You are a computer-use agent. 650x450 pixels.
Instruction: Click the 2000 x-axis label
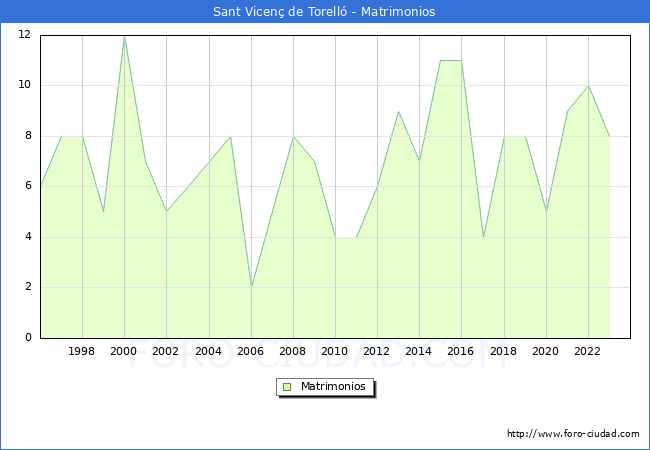[x=124, y=351]
